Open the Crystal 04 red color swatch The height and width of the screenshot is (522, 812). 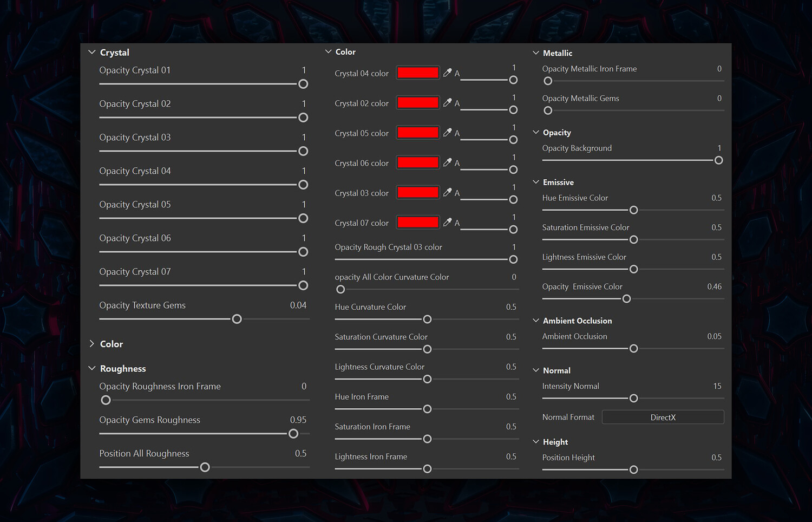tap(417, 73)
